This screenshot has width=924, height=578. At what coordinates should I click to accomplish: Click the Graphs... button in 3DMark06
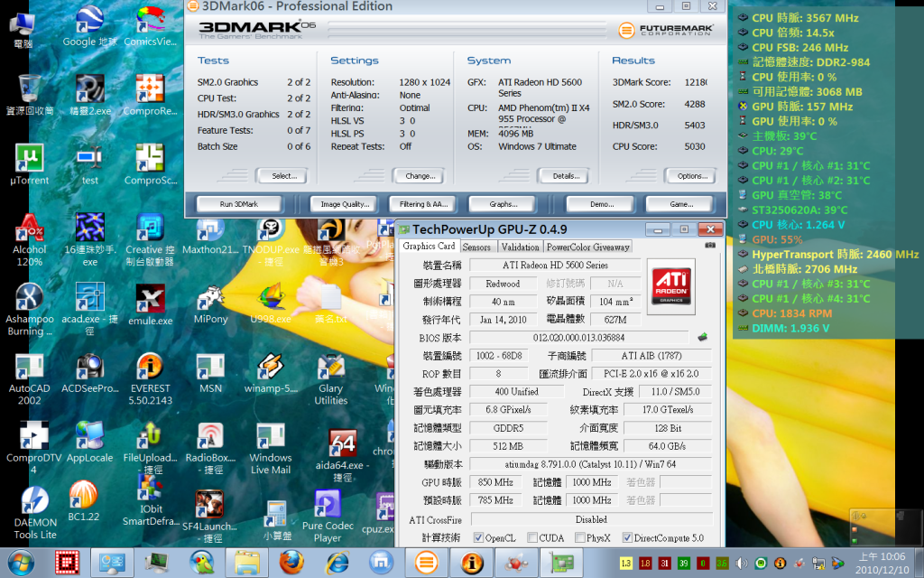pyautogui.click(x=503, y=204)
